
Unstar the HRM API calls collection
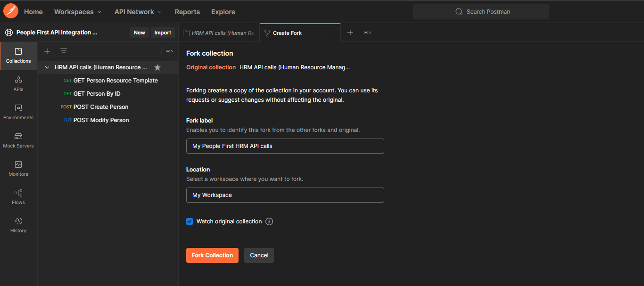157,67
